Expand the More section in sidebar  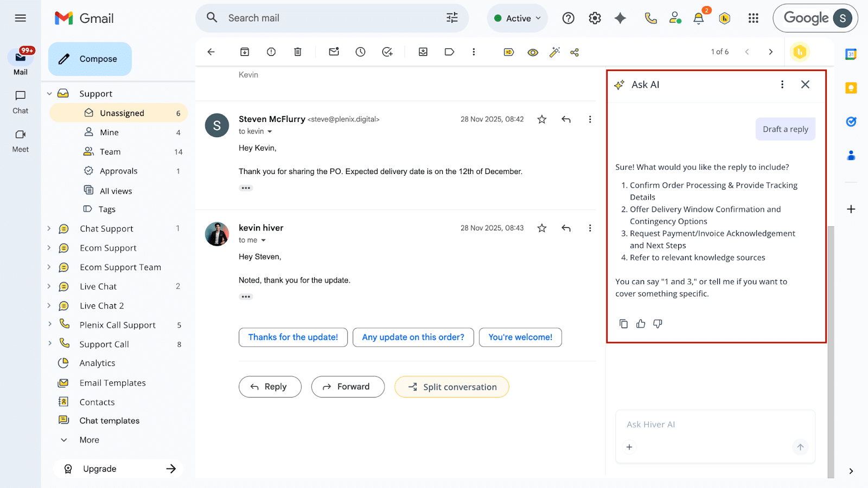(63, 440)
